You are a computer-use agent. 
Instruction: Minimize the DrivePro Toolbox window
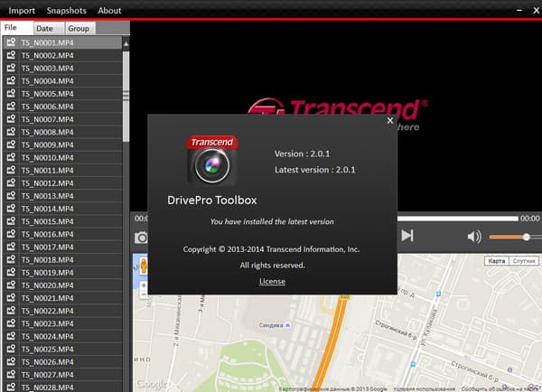(519, 11)
